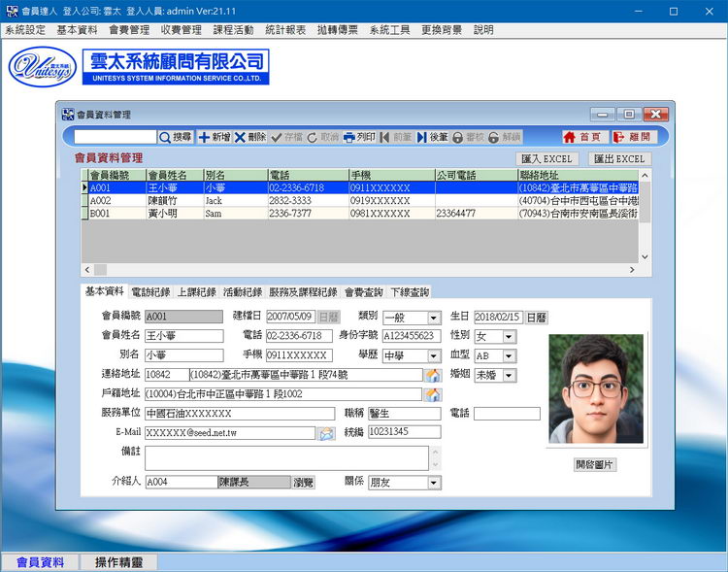This screenshot has width=728, height=572.
Task: Click the 搜尋 magnifier search button
Action: click(x=176, y=138)
